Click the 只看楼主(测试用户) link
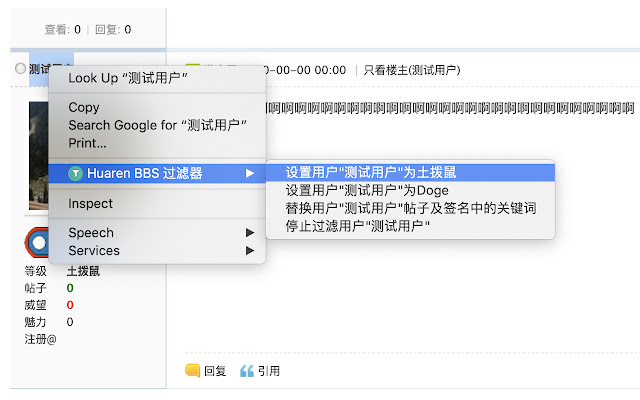Viewport: 640px width, 400px height. (412, 70)
